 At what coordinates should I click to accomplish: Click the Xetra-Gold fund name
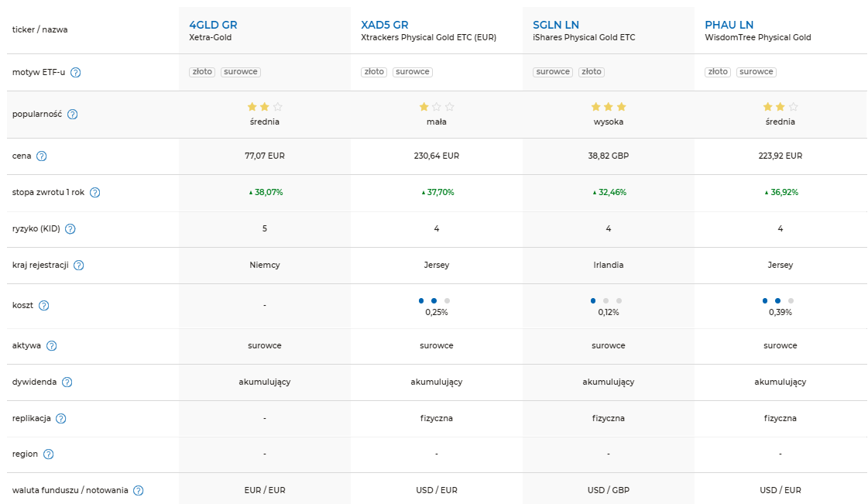coord(211,38)
